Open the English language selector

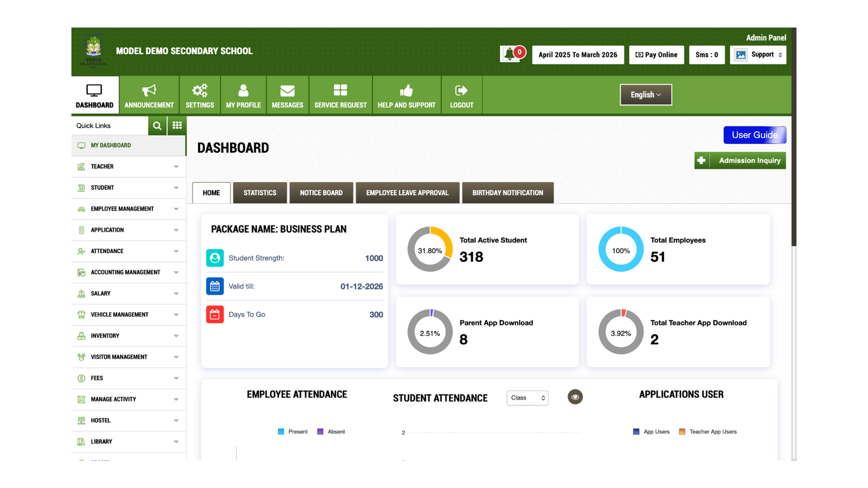click(646, 94)
